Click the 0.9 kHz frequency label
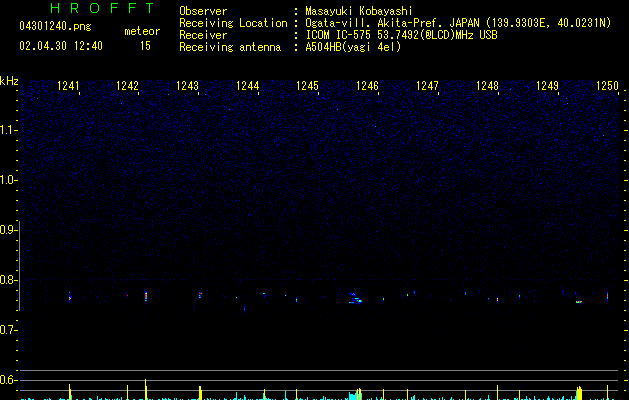 pyautogui.click(x=8, y=230)
